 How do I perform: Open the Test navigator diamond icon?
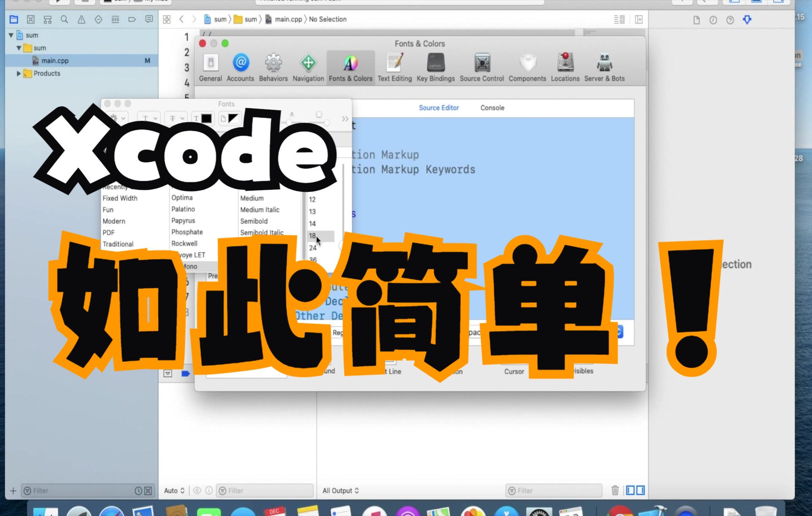click(99, 19)
